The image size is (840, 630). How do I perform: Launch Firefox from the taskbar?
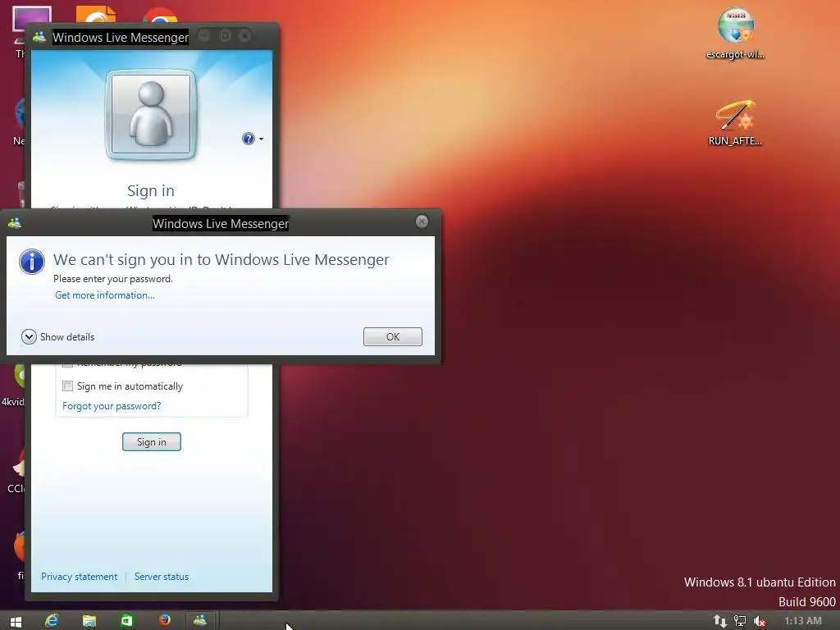(x=164, y=620)
